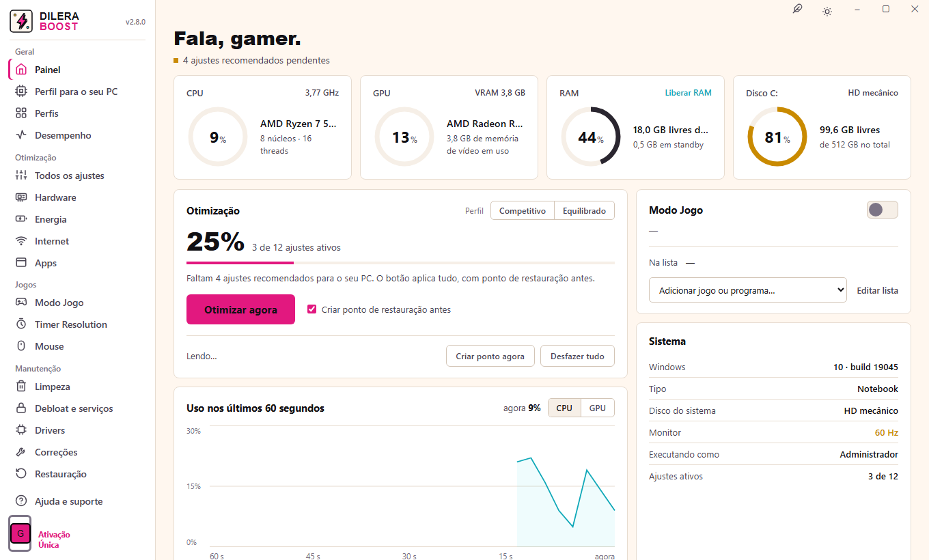Select the Competitivo profile

click(523, 211)
